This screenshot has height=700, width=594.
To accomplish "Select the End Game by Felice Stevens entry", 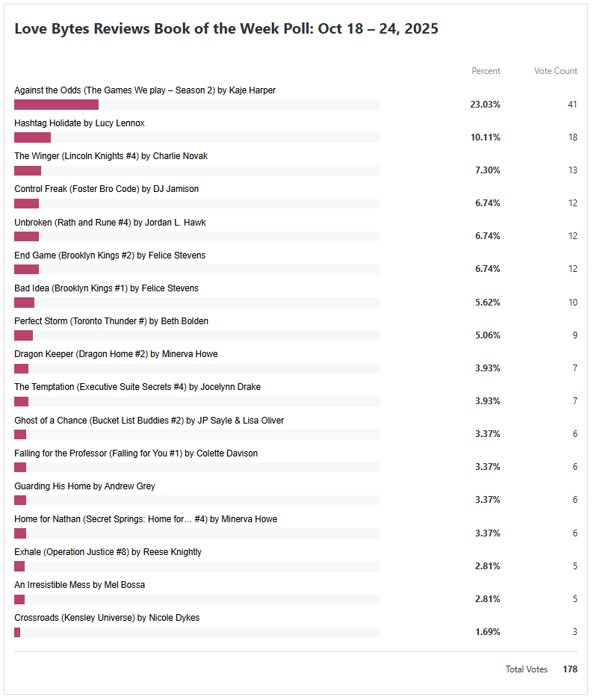I will coord(110,255).
